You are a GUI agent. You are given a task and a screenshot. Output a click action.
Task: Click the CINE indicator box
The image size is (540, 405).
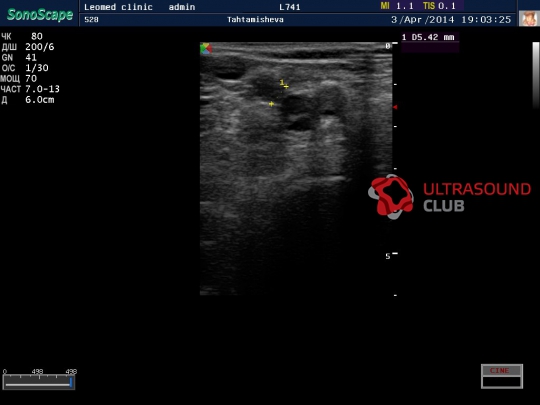click(x=502, y=376)
